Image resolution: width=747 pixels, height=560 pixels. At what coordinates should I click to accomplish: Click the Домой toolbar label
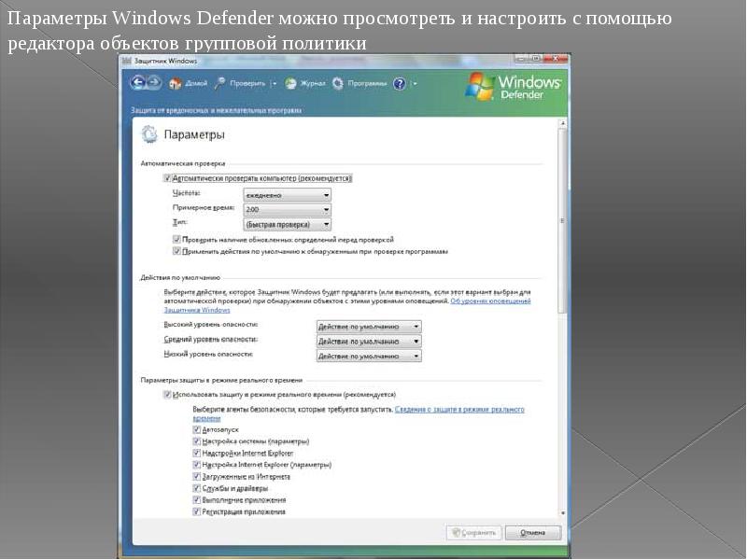196,84
